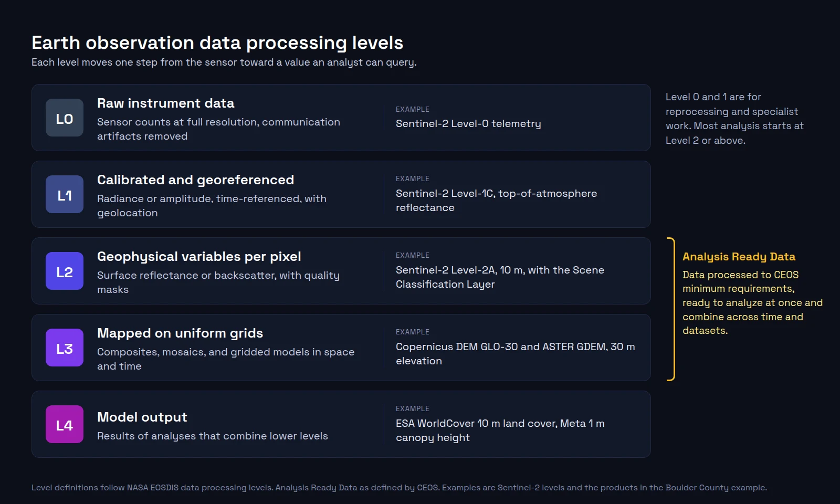The height and width of the screenshot is (504, 840).
Task: Select the 'Geophysical variables per pixel' heading
Action: 199,257
